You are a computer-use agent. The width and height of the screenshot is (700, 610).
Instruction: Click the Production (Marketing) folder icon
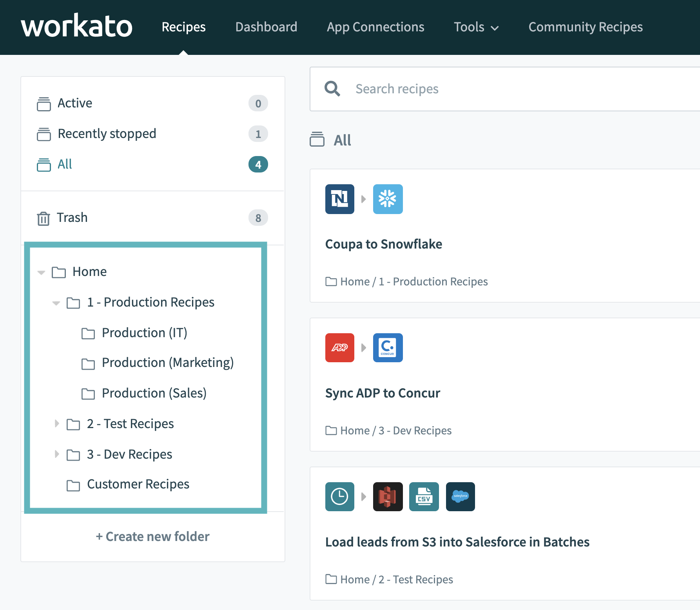[88, 364]
